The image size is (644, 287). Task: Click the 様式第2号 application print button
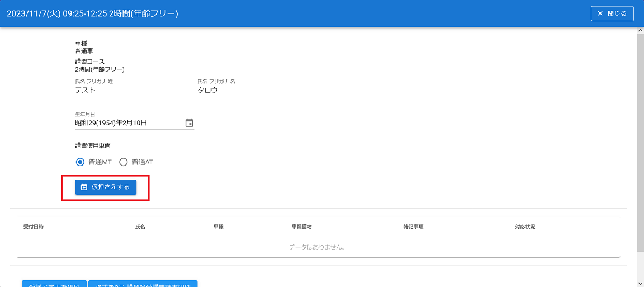tap(143, 284)
